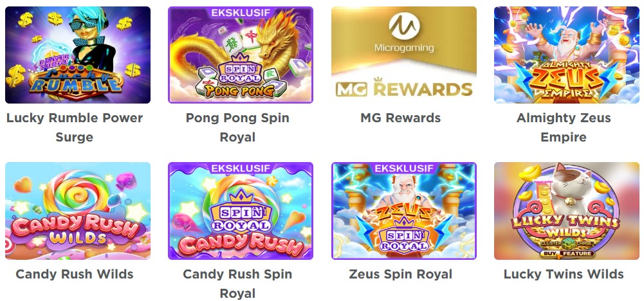Click the Zeus Spin Royal title link
The image size is (644, 301).
point(400,274)
